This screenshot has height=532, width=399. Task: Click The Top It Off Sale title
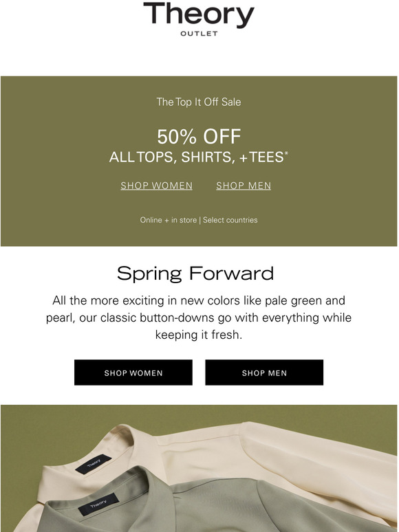click(x=199, y=102)
